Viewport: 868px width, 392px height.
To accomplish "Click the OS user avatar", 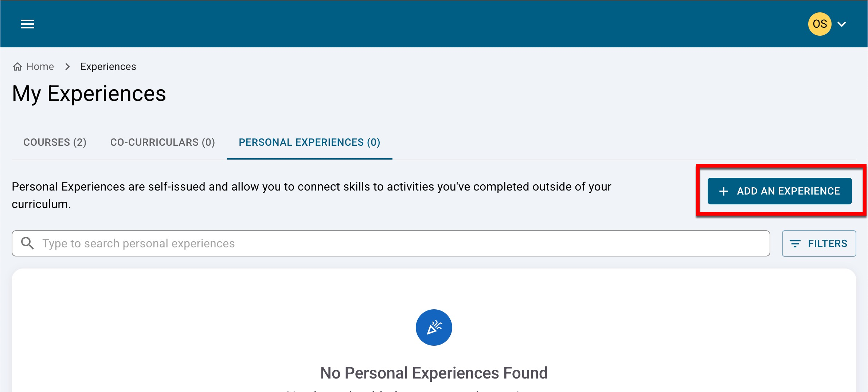I will pos(820,24).
